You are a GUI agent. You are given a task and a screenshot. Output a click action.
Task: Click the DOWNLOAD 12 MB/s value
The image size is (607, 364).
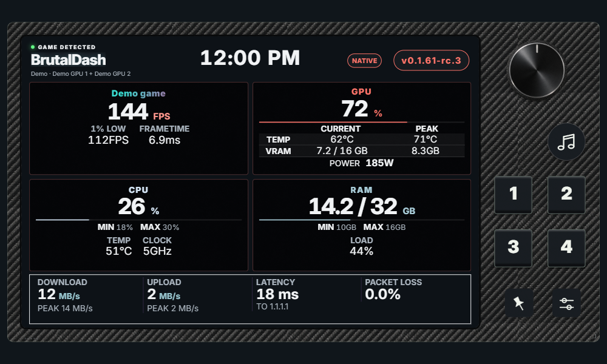pos(59,294)
